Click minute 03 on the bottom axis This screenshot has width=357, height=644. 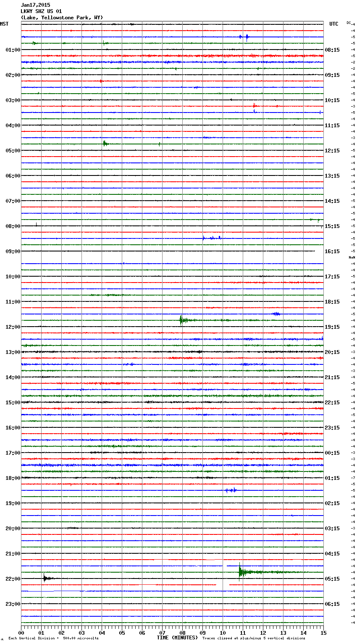(x=82, y=633)
